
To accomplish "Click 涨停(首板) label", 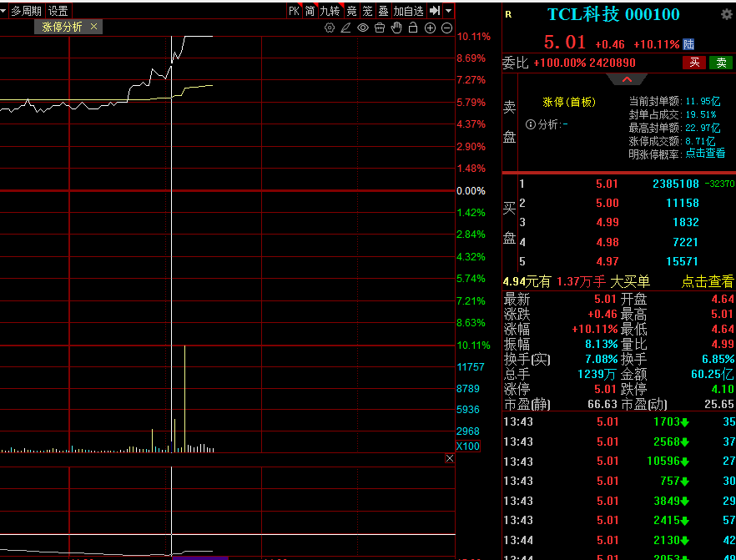I will click(x=569, y=102).
